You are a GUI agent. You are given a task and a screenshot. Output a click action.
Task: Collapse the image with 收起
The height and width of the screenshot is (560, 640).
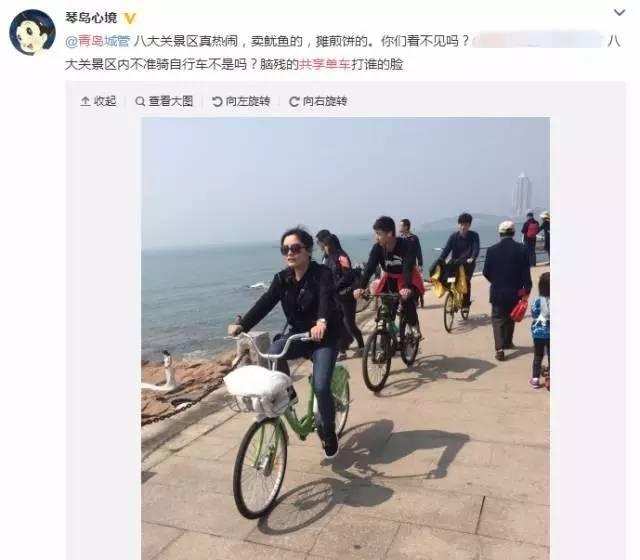(98, 101)
